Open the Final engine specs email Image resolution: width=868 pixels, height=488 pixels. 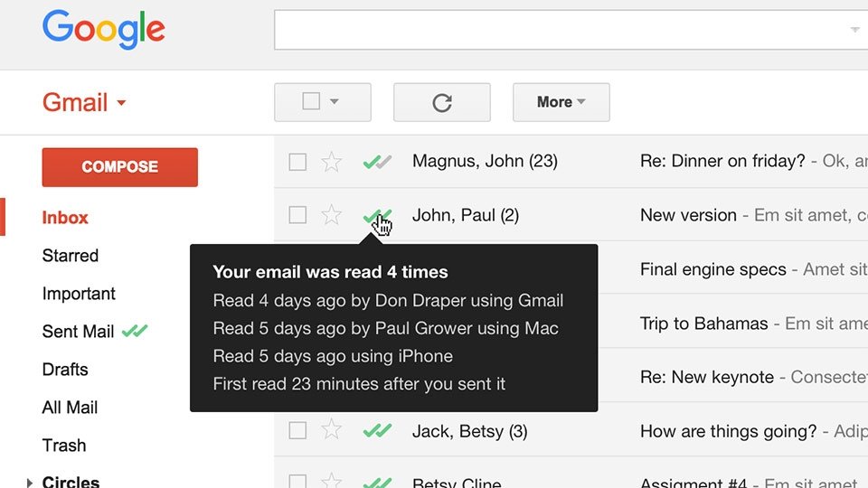point(713,269)
